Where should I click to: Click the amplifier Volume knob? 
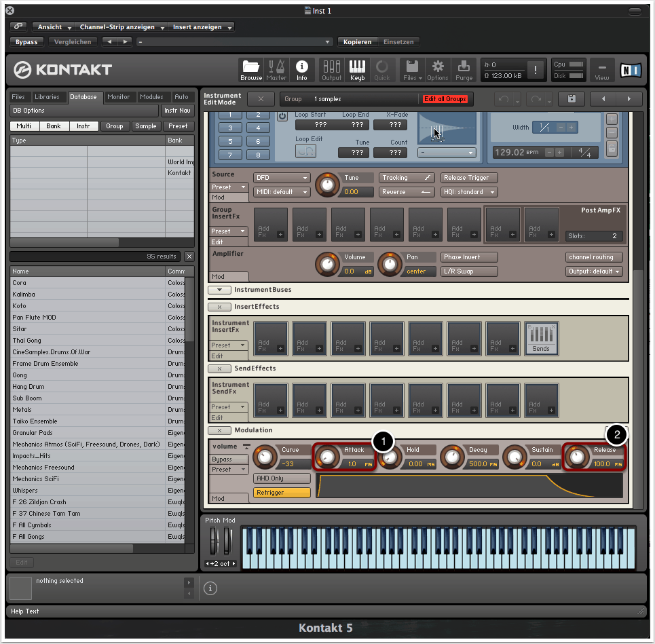coord(329,264)
